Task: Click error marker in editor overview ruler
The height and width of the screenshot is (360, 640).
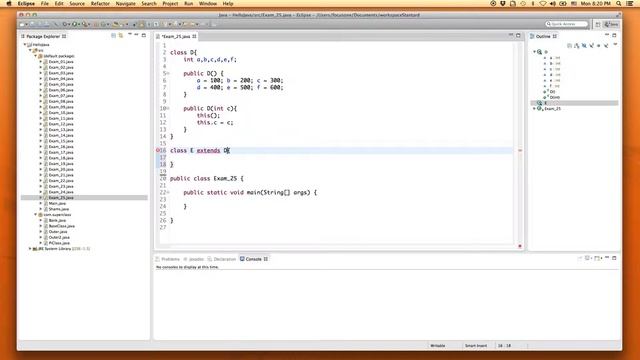Action: pyautogui.click(x=520, y=151)
